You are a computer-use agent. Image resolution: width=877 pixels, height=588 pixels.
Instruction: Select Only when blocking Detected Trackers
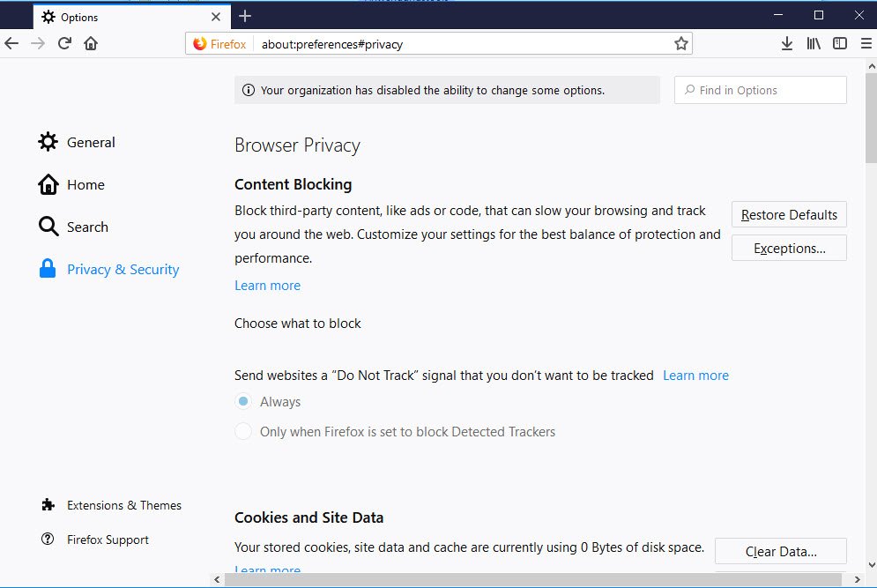[243, 432]
